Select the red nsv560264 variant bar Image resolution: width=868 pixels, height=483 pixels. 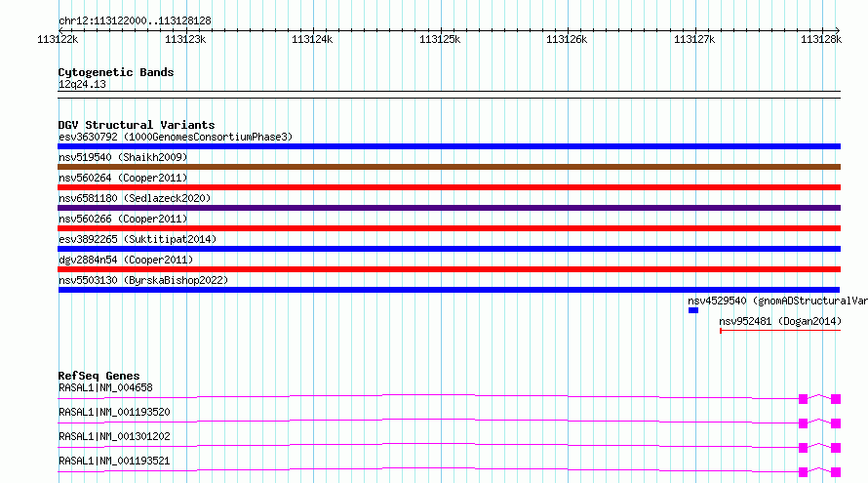pos(449,187)
